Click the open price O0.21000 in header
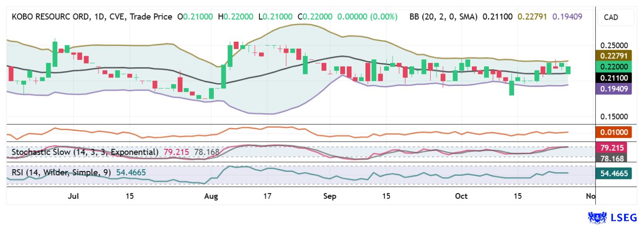 click(x=195, y=17)
